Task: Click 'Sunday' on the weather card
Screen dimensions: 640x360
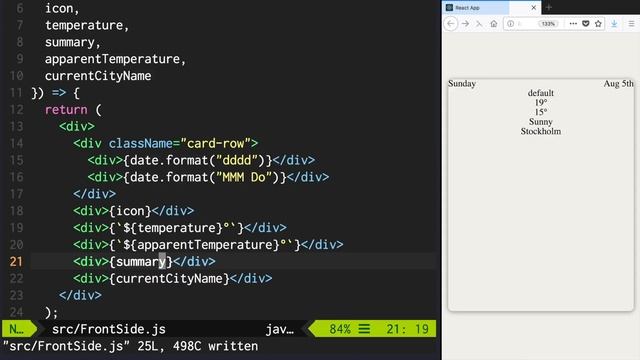Action: [462, 84]
